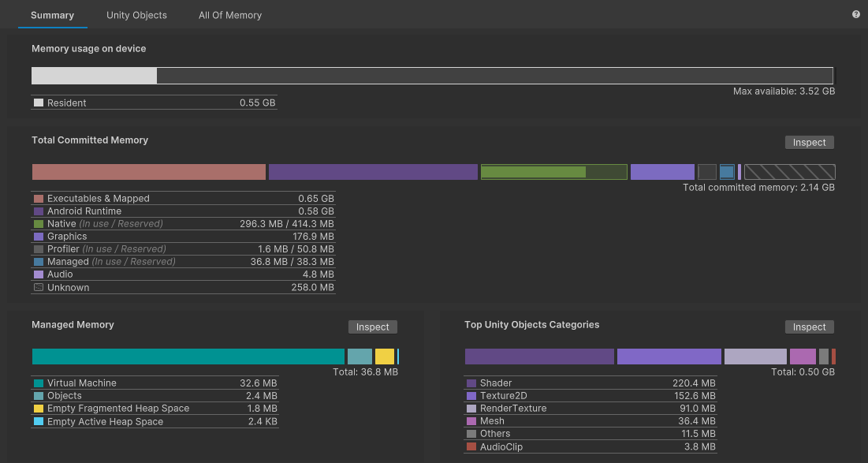Click the Android Runtime legend icon
The image size is (868, 463).
click(x=38, y=211)
